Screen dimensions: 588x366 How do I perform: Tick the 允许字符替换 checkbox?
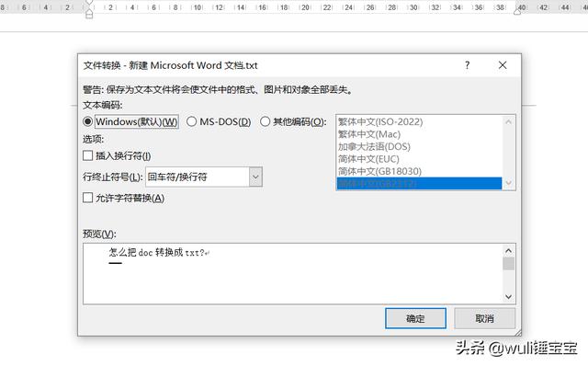pyautogui.click(x=88, y=198)
